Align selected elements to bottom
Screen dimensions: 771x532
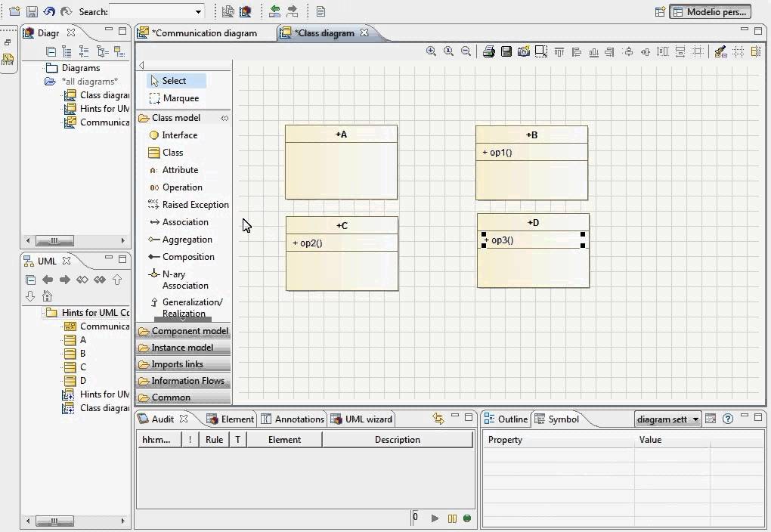click(593, 51)
